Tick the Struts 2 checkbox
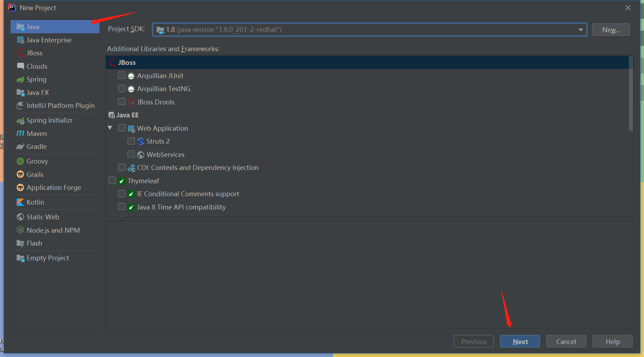Image resolution: width=644 pixels, height=357 pixels. 131,141
